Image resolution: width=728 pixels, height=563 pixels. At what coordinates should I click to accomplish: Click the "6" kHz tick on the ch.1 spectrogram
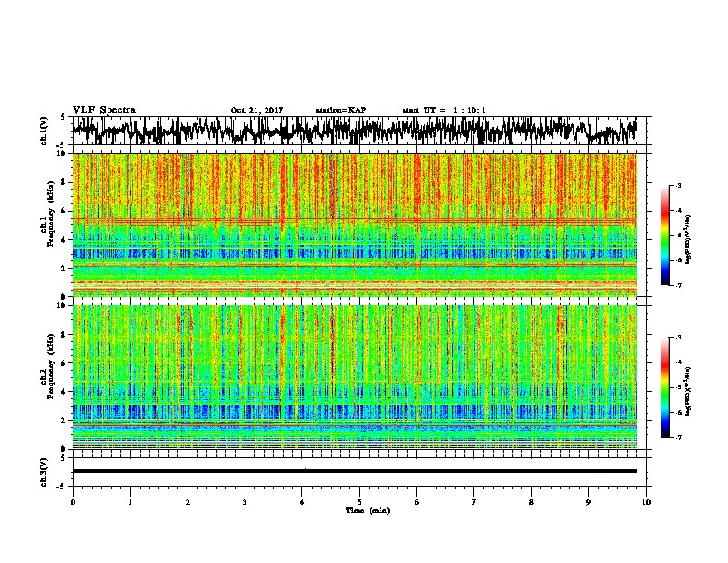click(x=63, y=212)
